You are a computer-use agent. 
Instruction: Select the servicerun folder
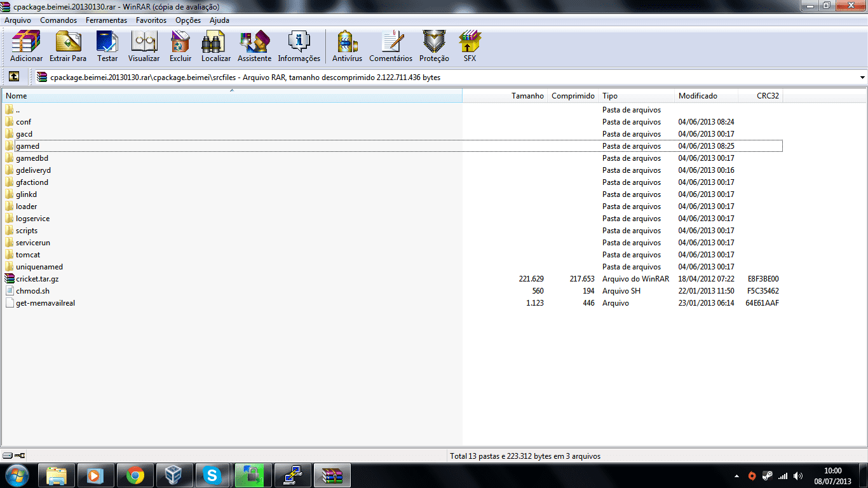tap(392, 243)
